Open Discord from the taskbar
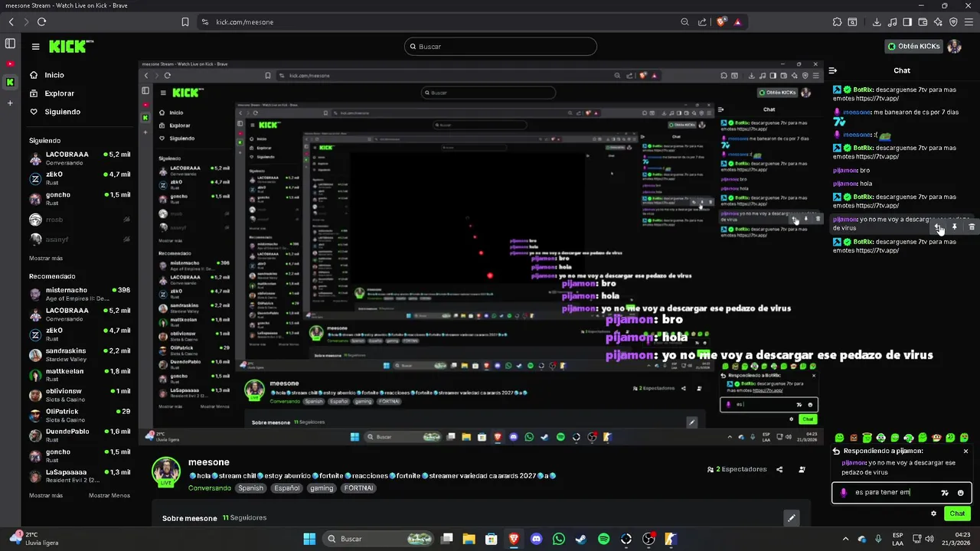980x551 pixels. (537, 539)
